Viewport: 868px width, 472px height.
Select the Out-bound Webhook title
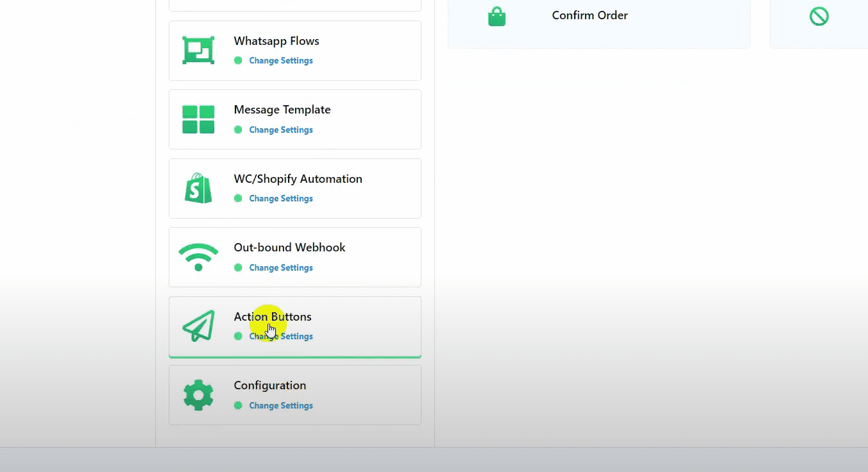289,248
